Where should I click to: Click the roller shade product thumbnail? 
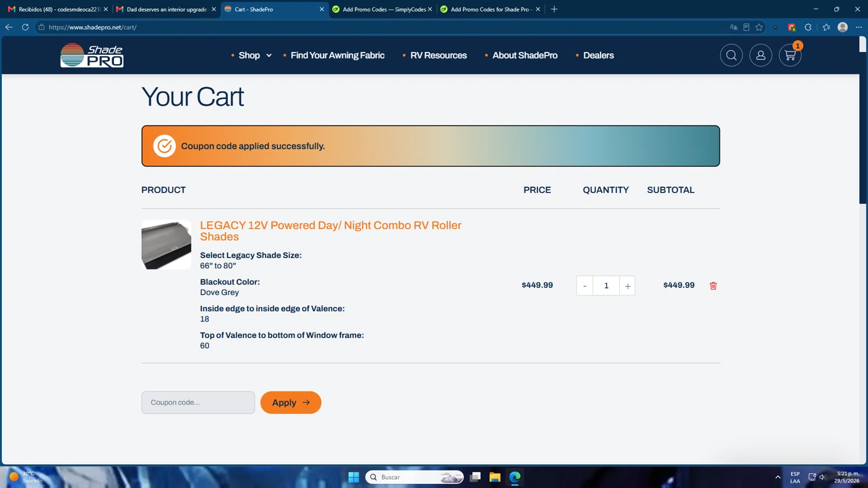click(x=166, y=245)
